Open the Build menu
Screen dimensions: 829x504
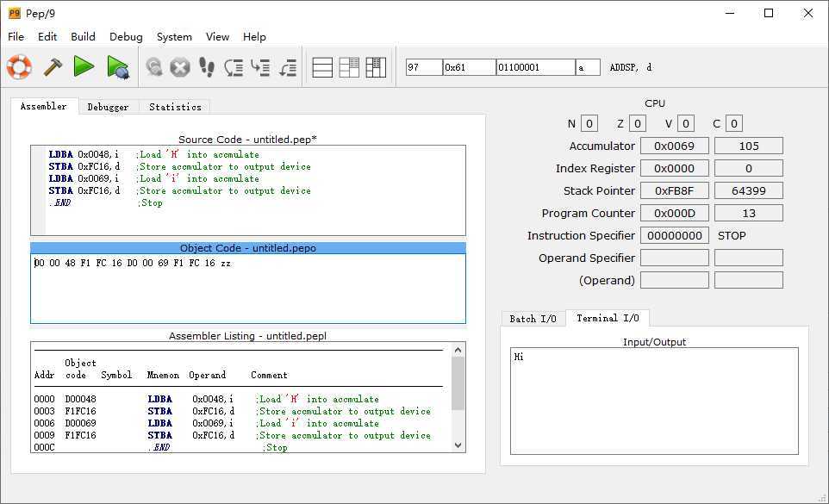click(x=83, y=36)
